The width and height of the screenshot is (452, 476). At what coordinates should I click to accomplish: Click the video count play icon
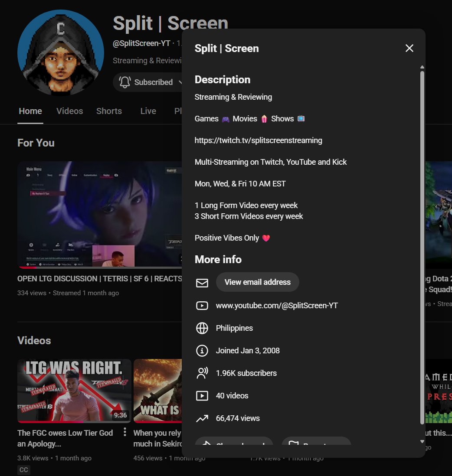pyautogui.click(x=202, y=395)
